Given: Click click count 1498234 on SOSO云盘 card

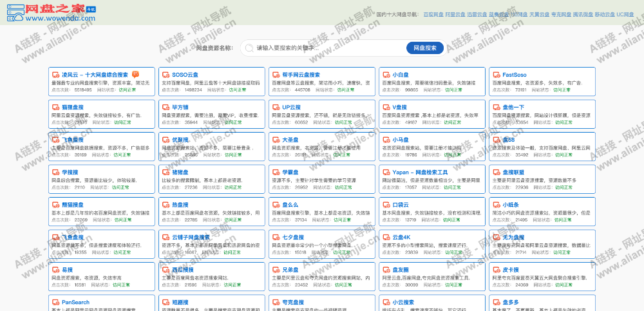Looking at the screenshot, I should point(193,90).
